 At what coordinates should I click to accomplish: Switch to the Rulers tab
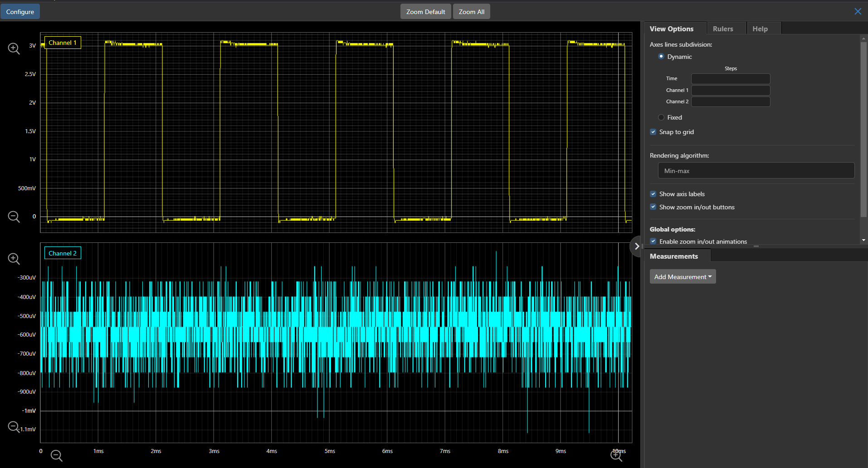(723, 29)
